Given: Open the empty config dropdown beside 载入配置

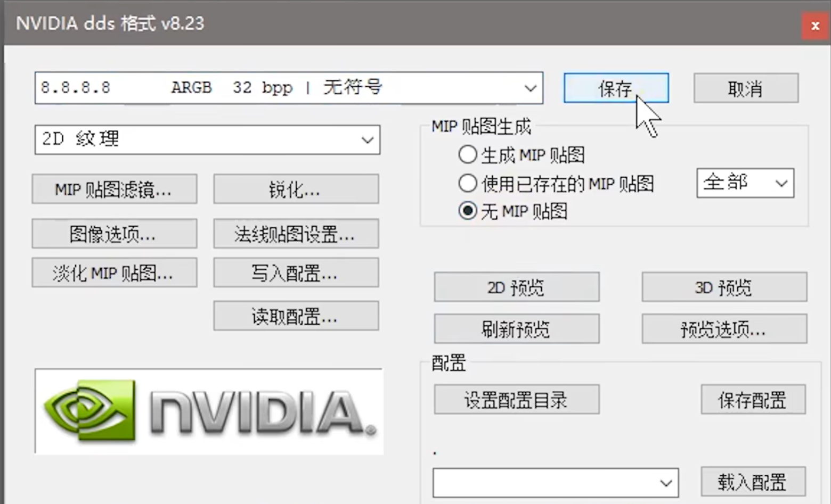Looking at the screenshot, I should tap(556, 483).
